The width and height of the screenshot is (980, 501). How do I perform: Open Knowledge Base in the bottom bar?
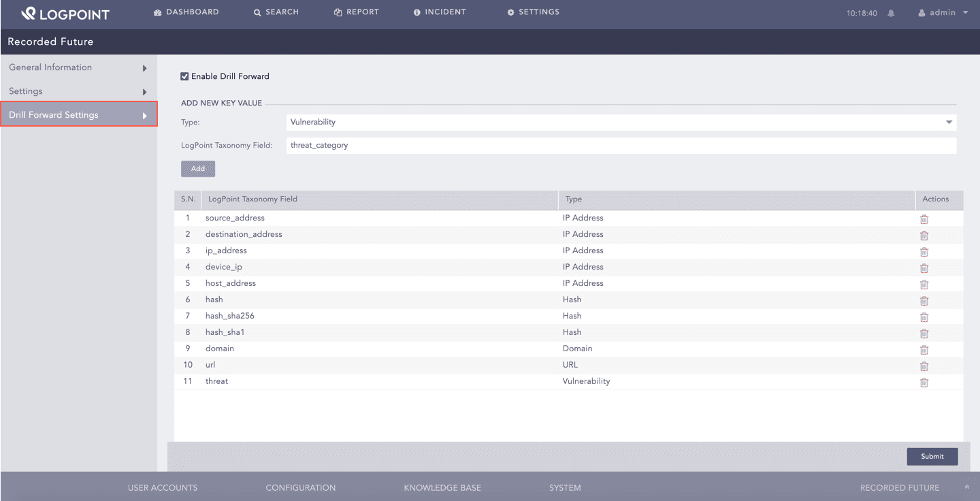click(442, 487)
